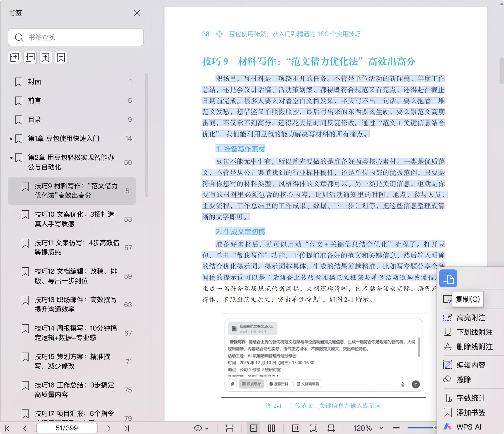
Task: Click bookmark icon beside 技巧10
Action: 25,215
